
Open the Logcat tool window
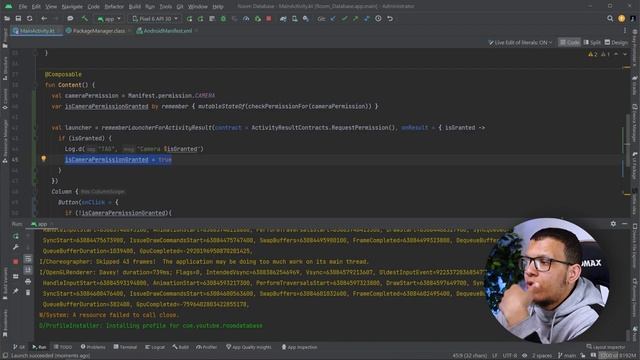pyautogui.click(x=155, y=347)
